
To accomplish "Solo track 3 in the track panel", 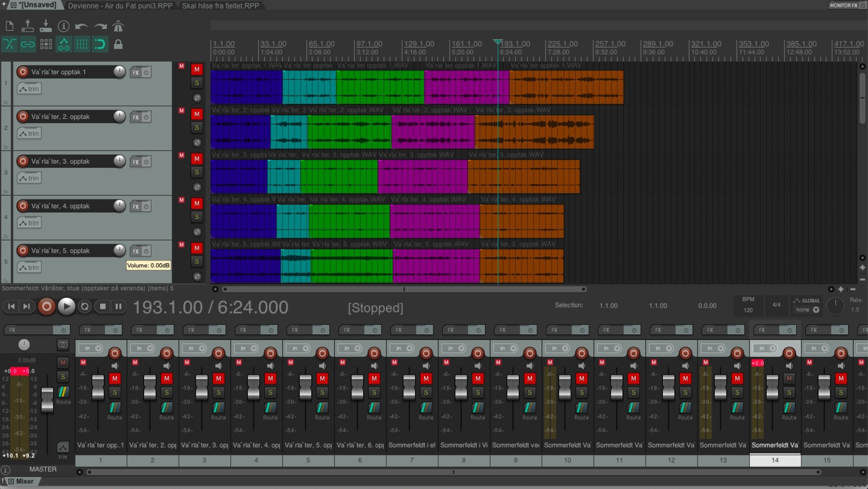I will [x=197, y=172].
